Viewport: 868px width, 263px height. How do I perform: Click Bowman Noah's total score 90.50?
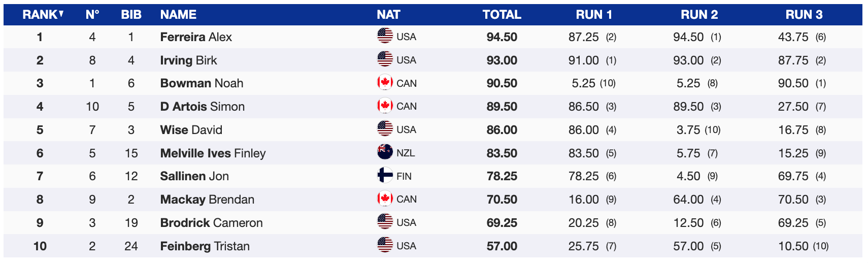click(x=502, y=83)
